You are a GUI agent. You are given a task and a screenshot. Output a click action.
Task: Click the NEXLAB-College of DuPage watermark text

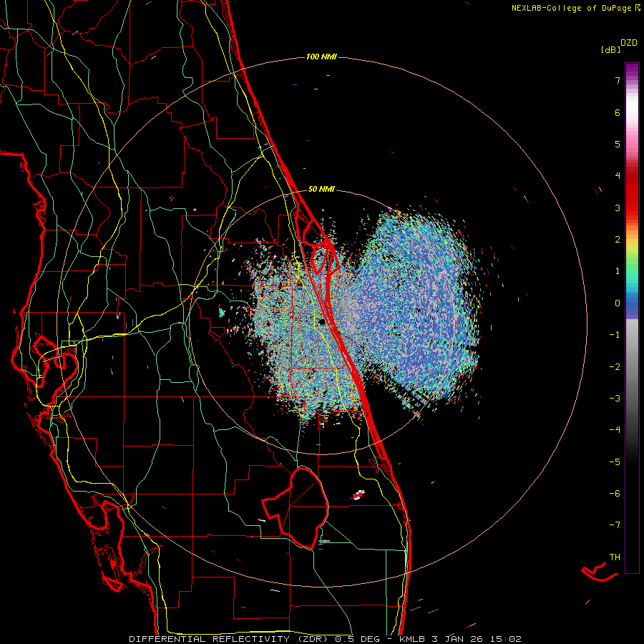pos(571,8)
